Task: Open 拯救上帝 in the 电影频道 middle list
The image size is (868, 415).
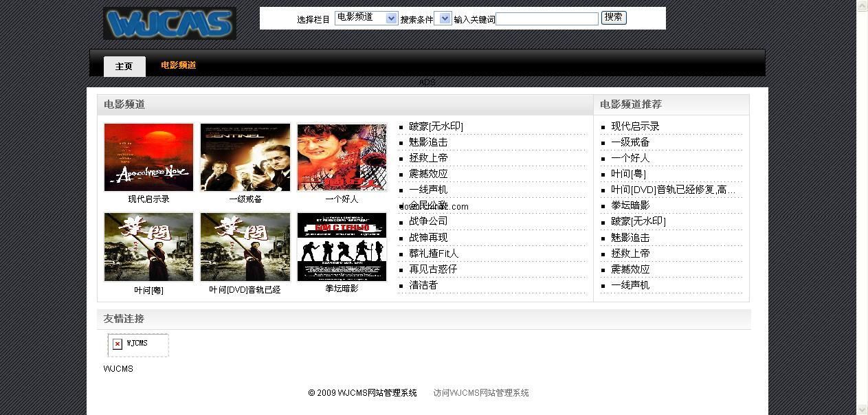Action: click(x=428, y=158)
